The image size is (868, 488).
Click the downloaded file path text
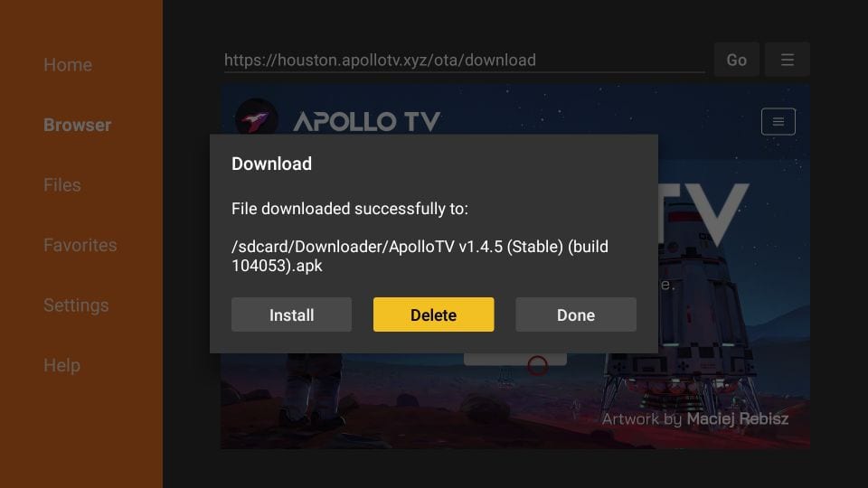(x=420, y=256)
